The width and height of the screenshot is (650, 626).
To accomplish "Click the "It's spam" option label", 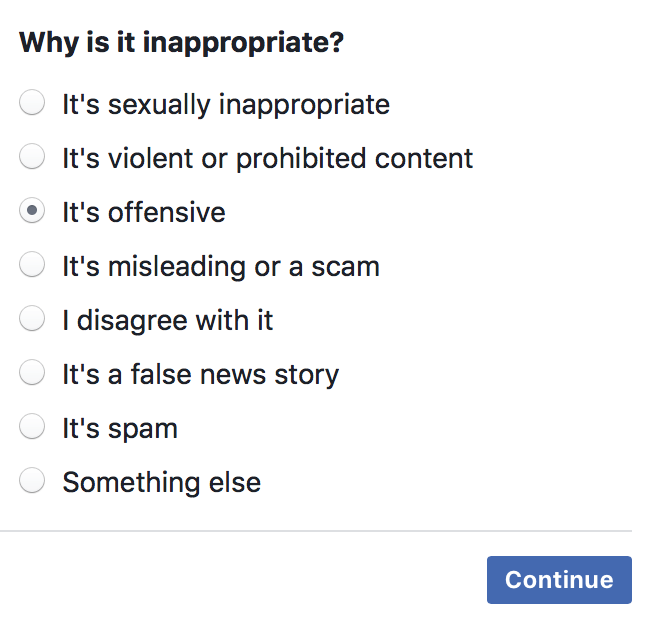I will (119, 428).
